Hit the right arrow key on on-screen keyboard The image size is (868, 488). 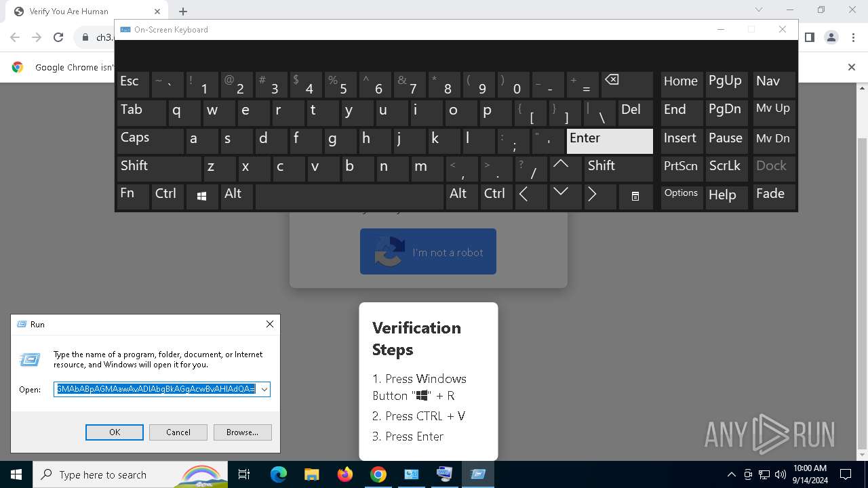tap(600, 196)
